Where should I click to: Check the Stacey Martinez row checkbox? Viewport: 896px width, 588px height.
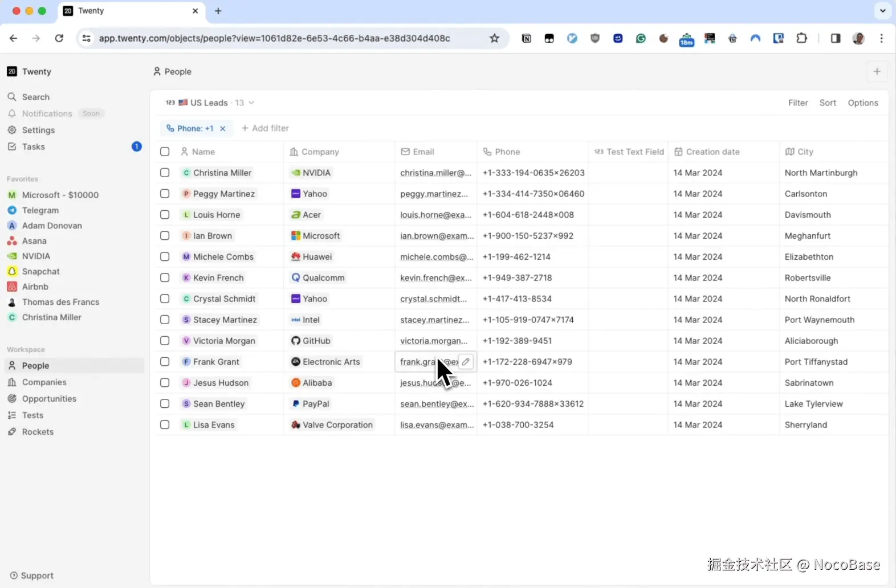165,320
